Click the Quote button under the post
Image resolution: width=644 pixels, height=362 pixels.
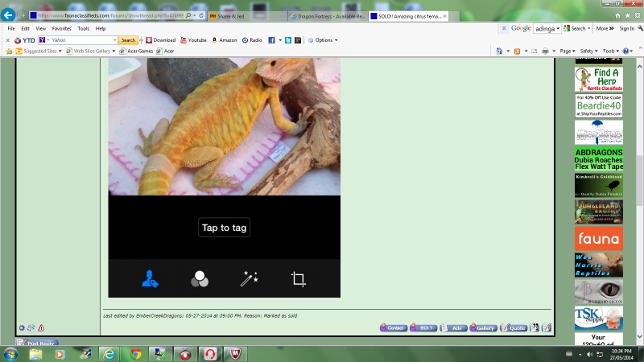514,327
